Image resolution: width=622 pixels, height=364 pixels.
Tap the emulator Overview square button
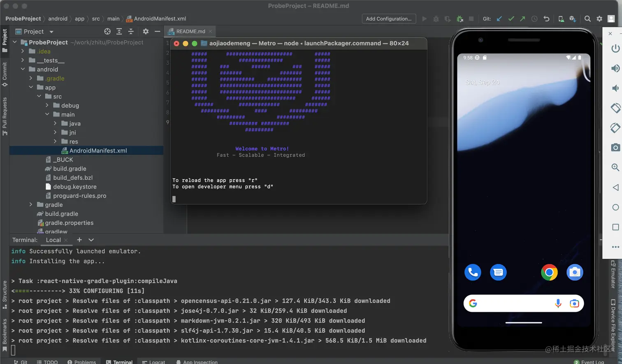point(615,227)
